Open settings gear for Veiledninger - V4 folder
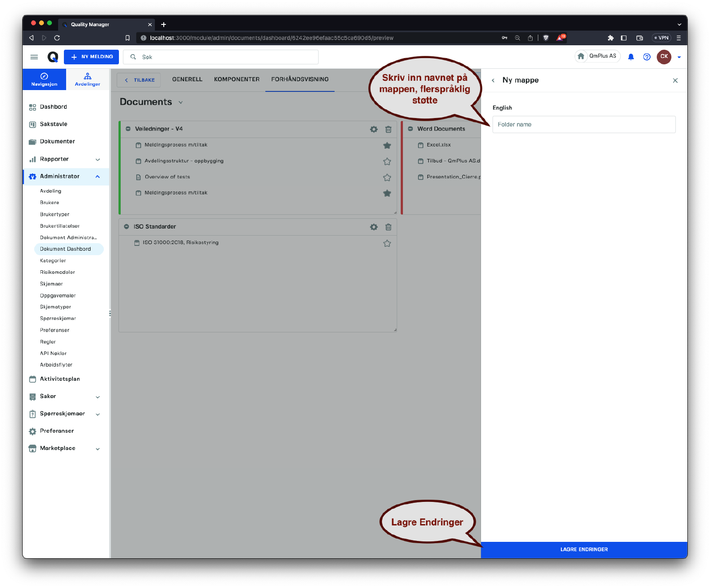Viewport: 710px width, 588px height. coord(374,129)
